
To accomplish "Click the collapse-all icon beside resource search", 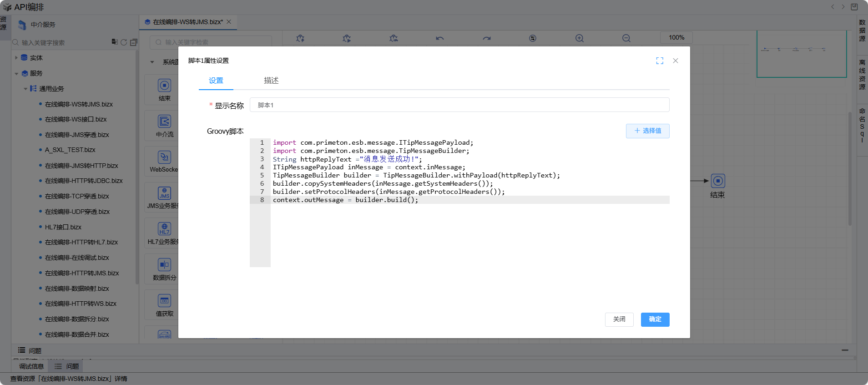I will pyautogui.click(x=134, y=42).
